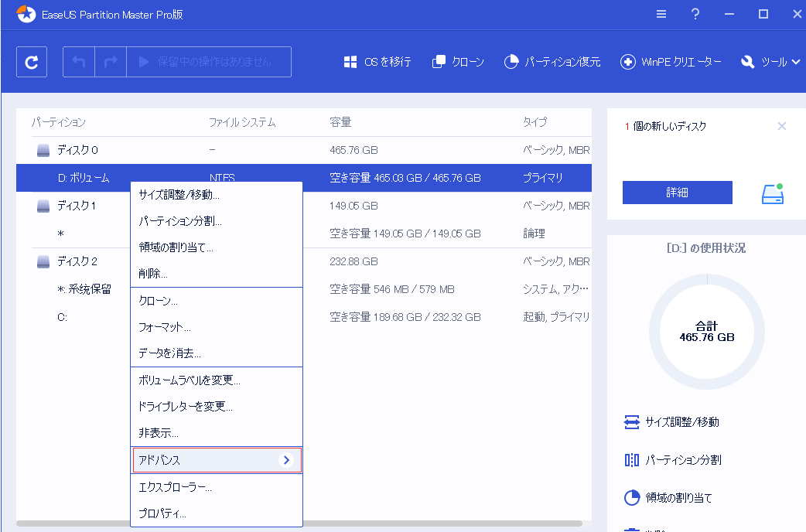Select パーティション分割 in the right sidebar
Screen dimensions: 806x532
681,460
